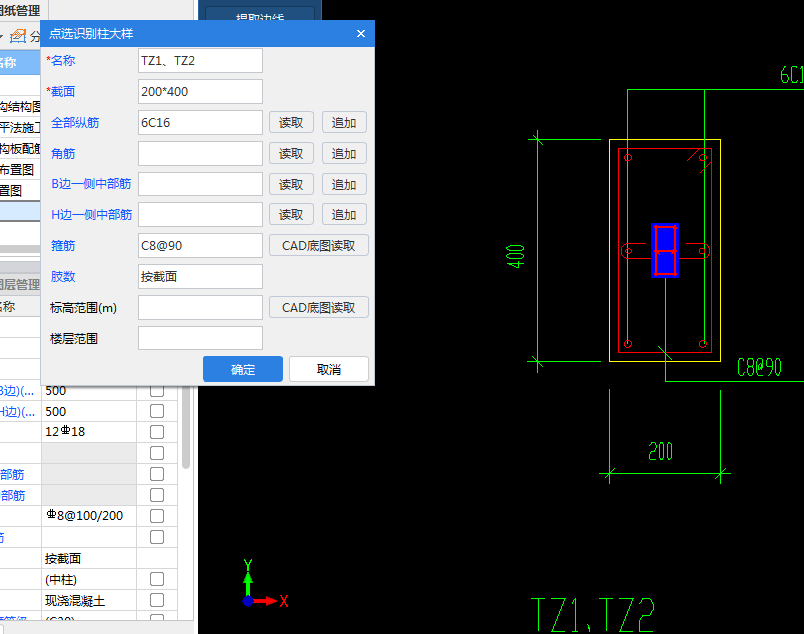Click the 400 dimension text in drawing
Viewport: 804px width, 634px height.
coord(515,256)
